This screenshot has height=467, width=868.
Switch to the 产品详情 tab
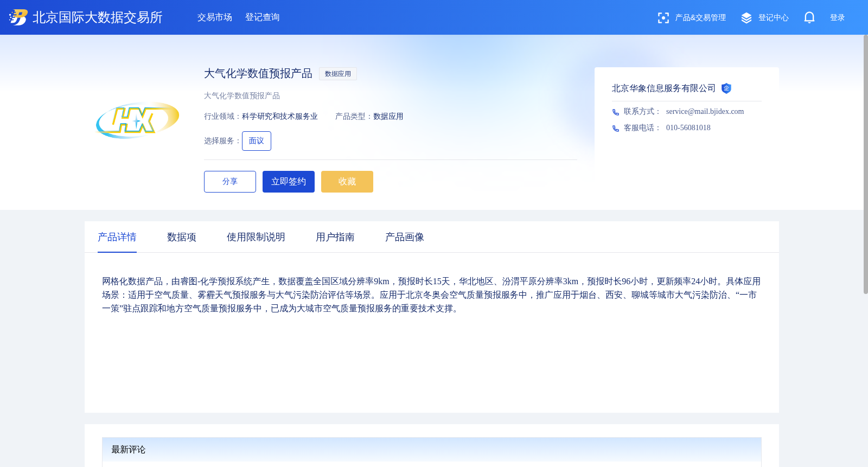click(x=117, y=237)
